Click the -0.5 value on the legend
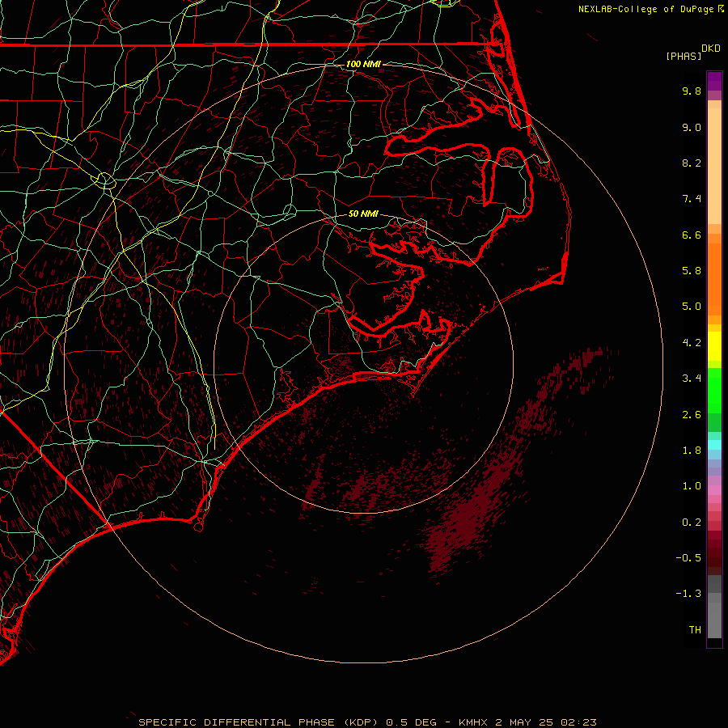The image size is (728, 728). click(x=688, y=558)
